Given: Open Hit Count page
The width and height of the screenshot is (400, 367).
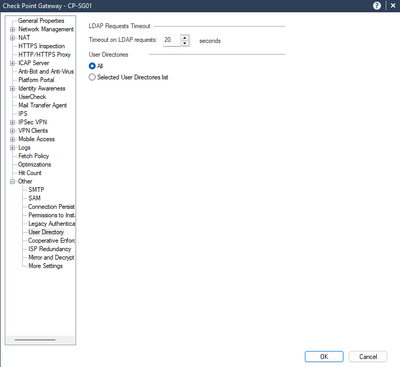Looking at the screenshot, I should 30,173.
